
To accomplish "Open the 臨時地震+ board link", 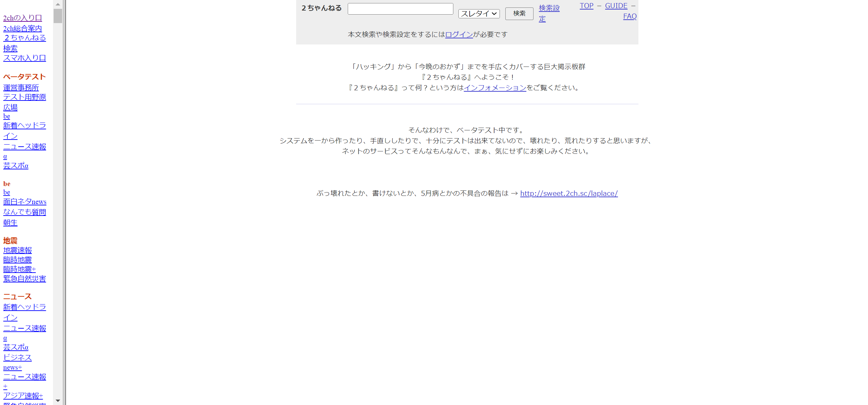I will pyautogui.click(x=19, y=269).
